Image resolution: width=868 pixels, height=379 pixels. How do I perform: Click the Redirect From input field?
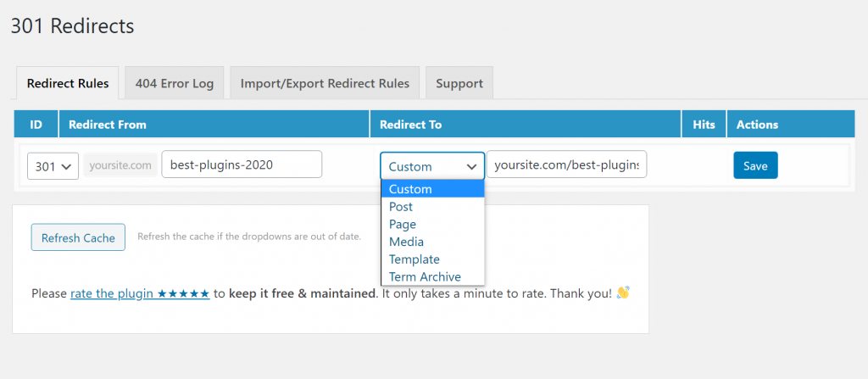(x=242, y=164)
